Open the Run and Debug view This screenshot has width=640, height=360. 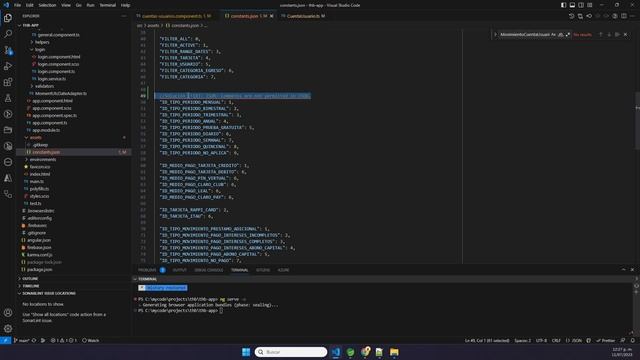[8, 66]
